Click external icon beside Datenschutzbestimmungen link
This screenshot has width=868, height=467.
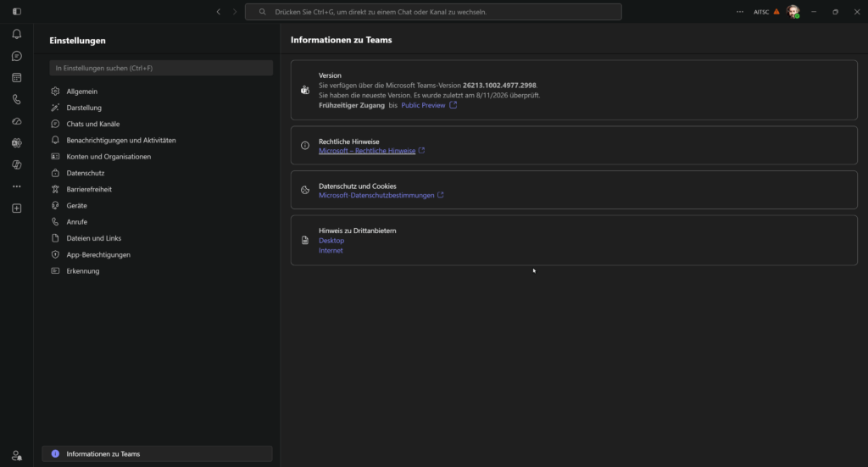[x=440, y=195]
